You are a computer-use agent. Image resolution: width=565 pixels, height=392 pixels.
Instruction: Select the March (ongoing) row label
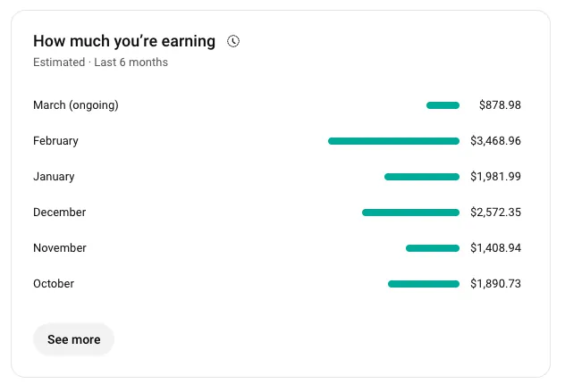pos(76,105)
